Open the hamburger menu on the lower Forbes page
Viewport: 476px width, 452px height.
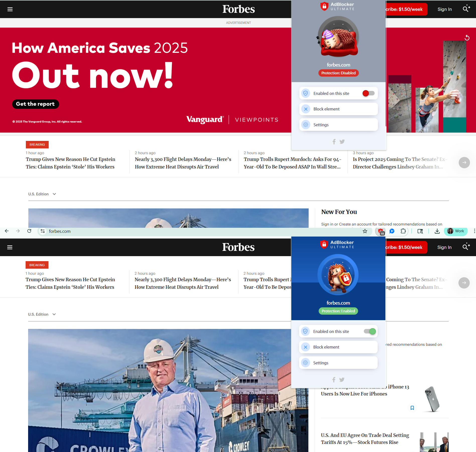coord(10,247)
